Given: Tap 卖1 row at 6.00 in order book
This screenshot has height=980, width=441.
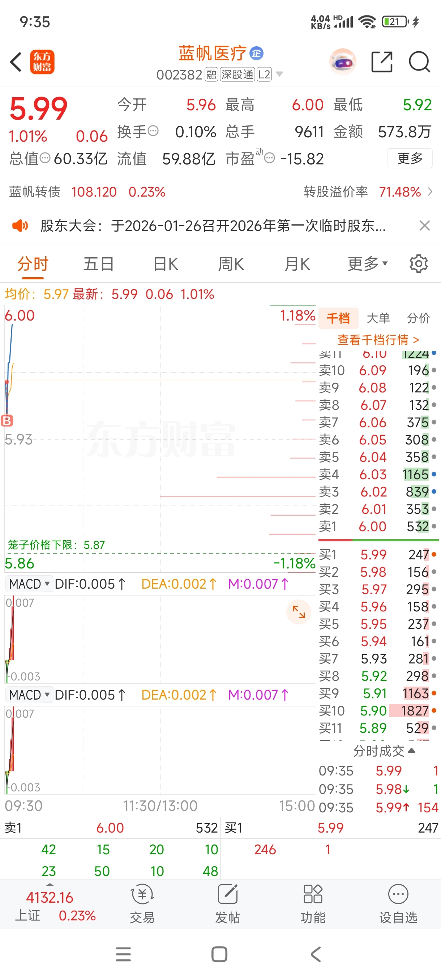Looking at the screenshot, I should coord(378,526).
